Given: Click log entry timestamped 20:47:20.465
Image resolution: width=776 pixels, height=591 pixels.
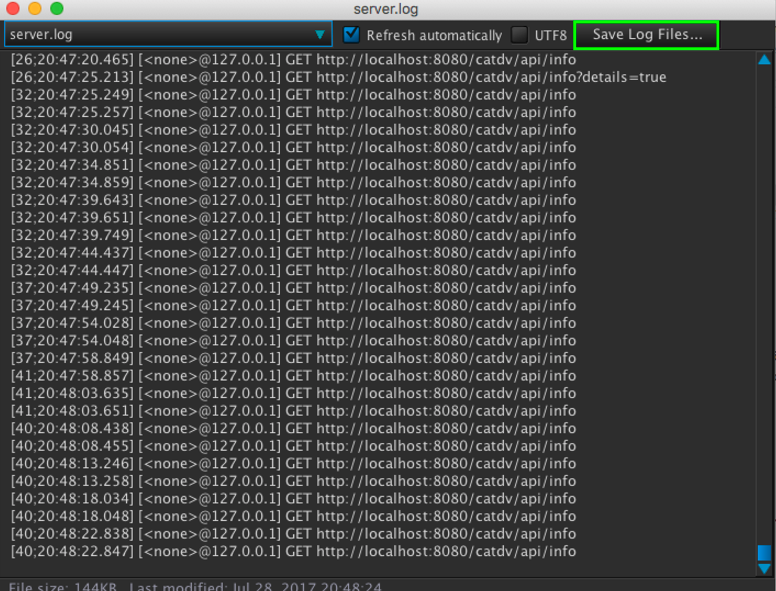Looking at the screenshot, I should (x=293, y=60).
